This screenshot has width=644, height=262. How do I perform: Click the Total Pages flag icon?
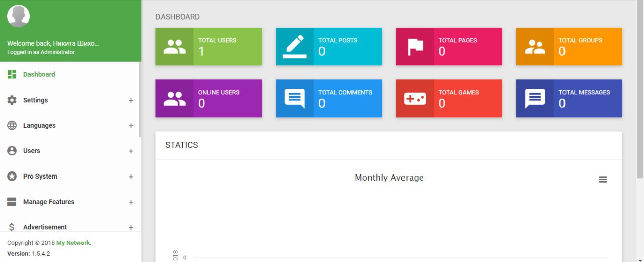415,47
